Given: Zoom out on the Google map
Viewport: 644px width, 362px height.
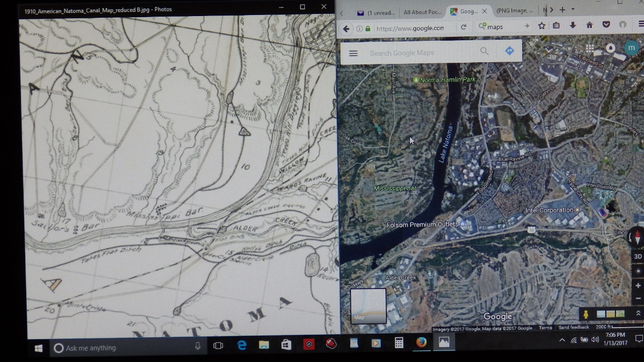Looking at the screenshot, I should (x=638, y=298).
